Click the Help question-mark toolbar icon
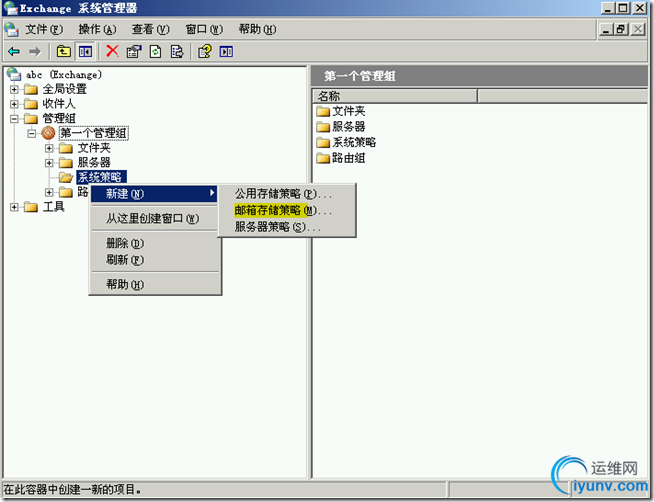Viewport: 654px width, 502px height. [204, 52]
